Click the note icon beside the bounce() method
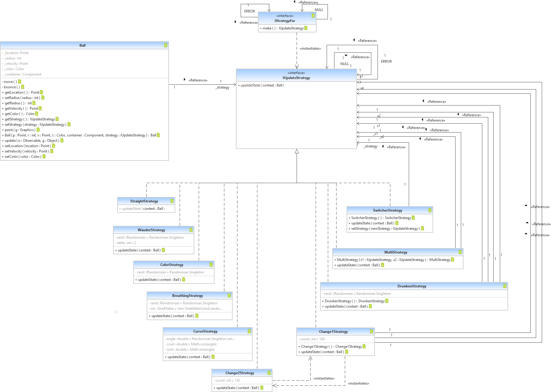Viewport: 551px width, 392px height. pos(23,87)
